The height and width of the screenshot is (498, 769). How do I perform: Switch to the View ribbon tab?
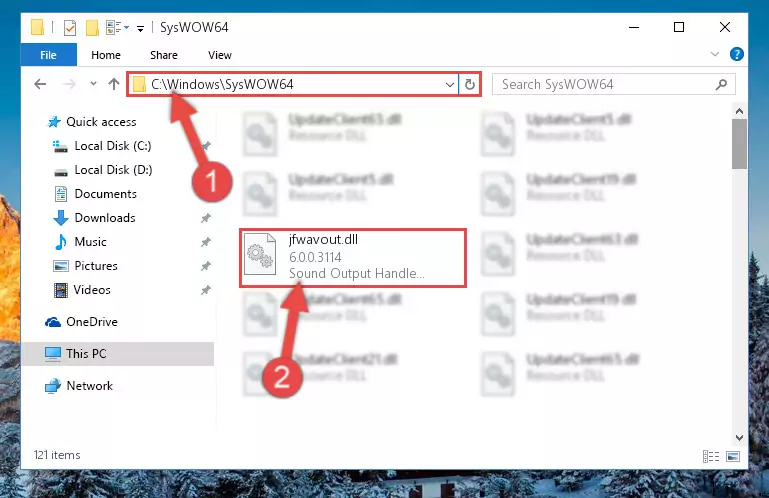click(x=220, y=55)
